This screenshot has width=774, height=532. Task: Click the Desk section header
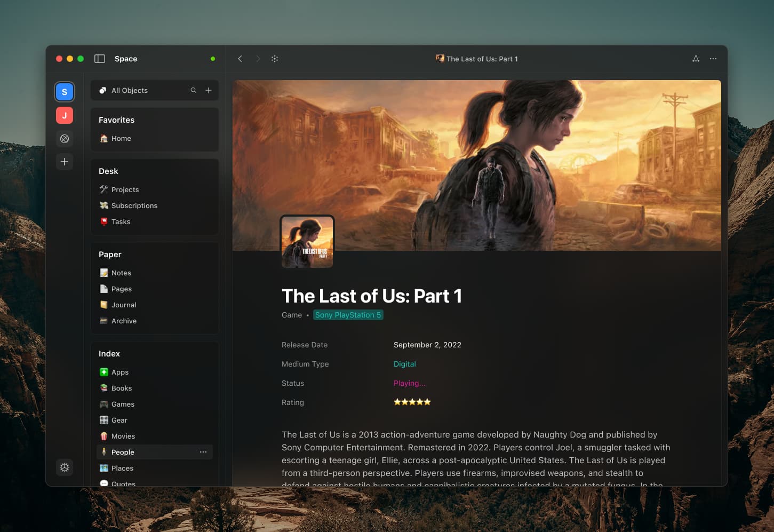click(108, 171)
